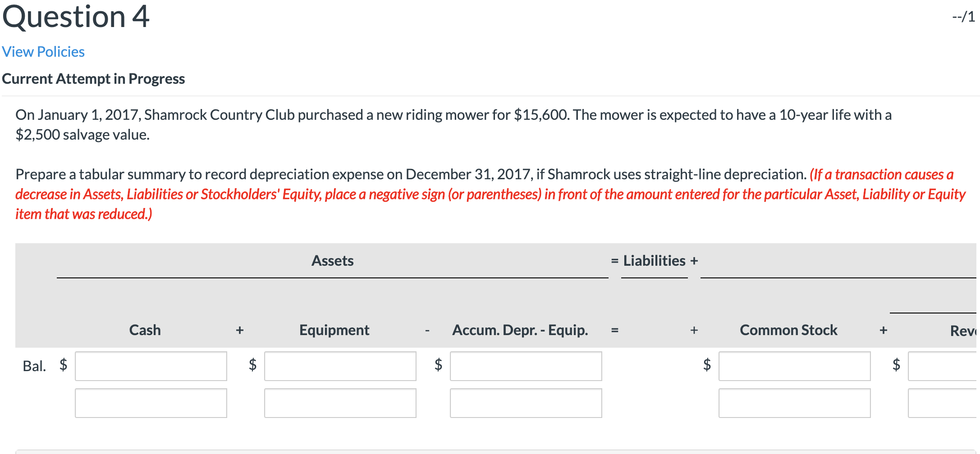Click the second-row Cash input field
Viewport: 980px width, 454px height.
pos(151,402)
